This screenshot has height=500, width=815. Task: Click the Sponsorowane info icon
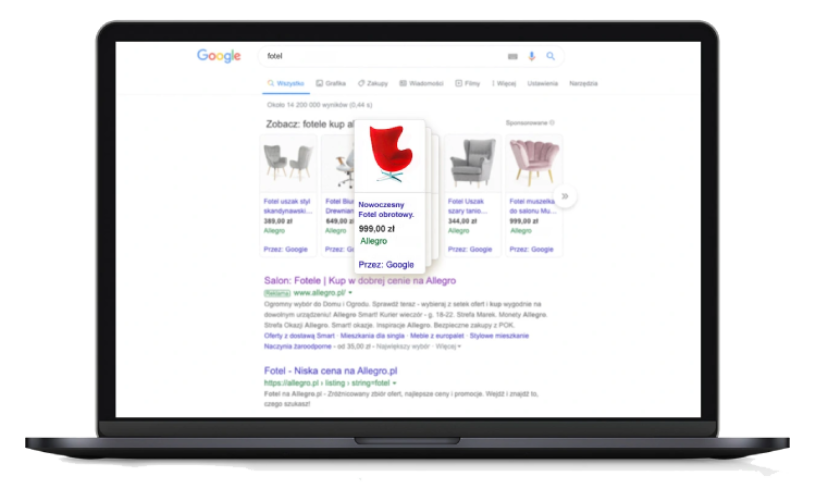(552, 123)
